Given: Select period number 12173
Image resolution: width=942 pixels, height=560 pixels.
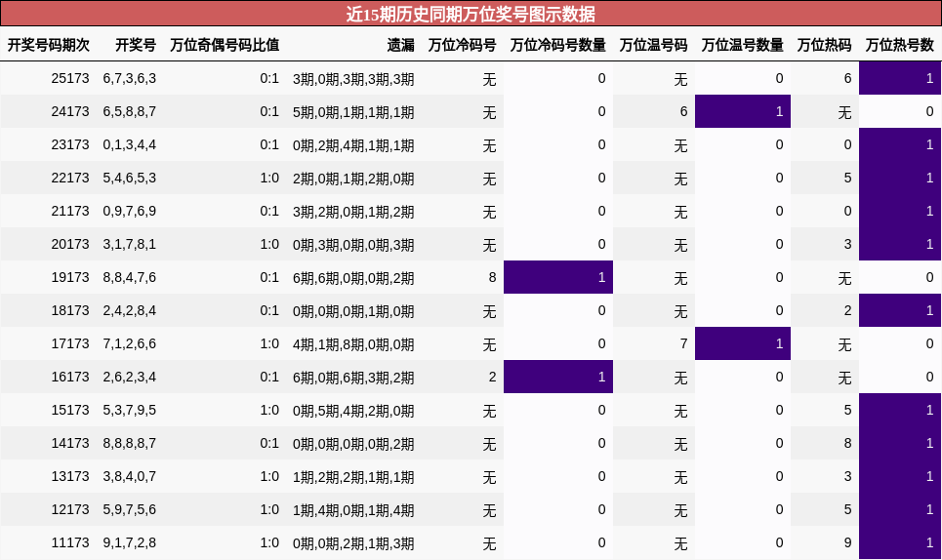Looking at the screenshot, I should tap(70, 509).
